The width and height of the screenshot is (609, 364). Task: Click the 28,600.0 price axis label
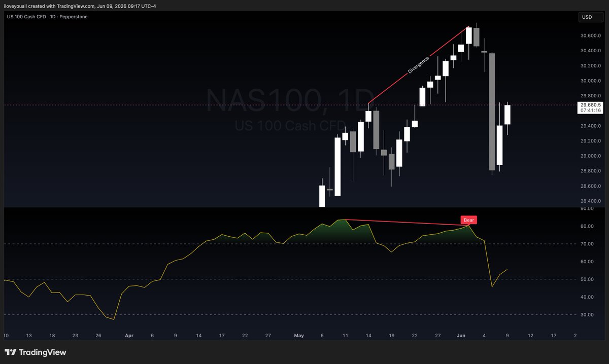[x=591, y=187]
